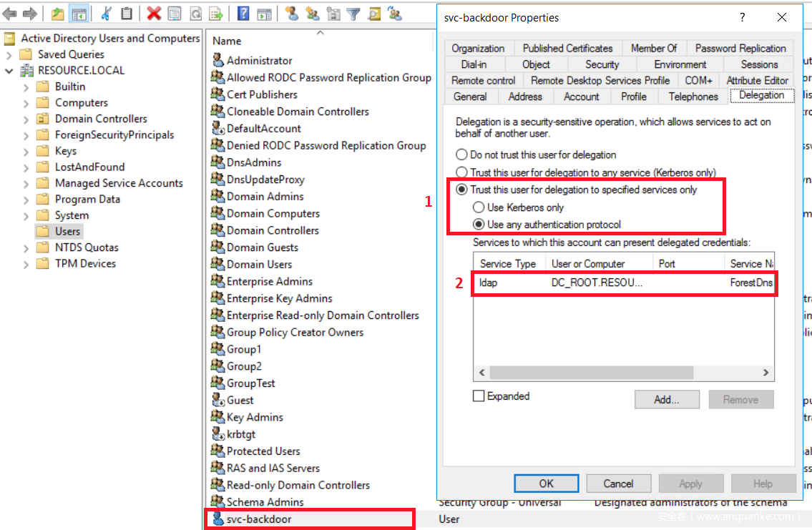Sort services by Service Type column
This screenshot has width=812, height=530.
tap(509, 263)
